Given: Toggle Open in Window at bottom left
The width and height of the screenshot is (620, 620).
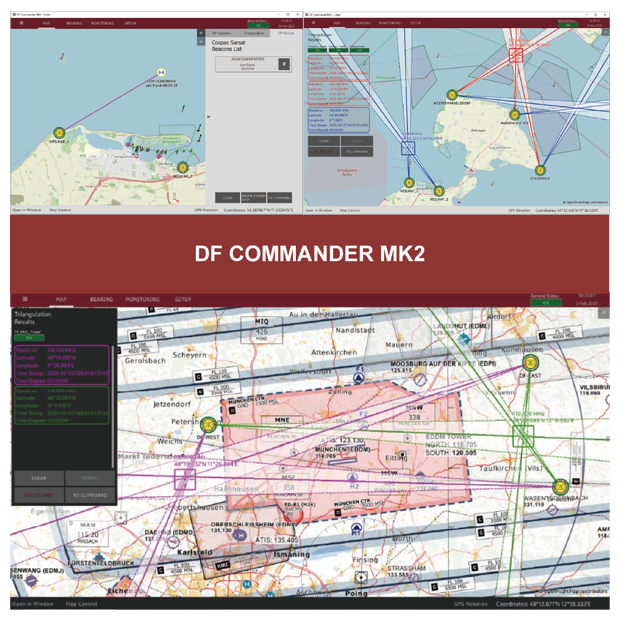Looking at the screenshot, I should pos(33,605).
